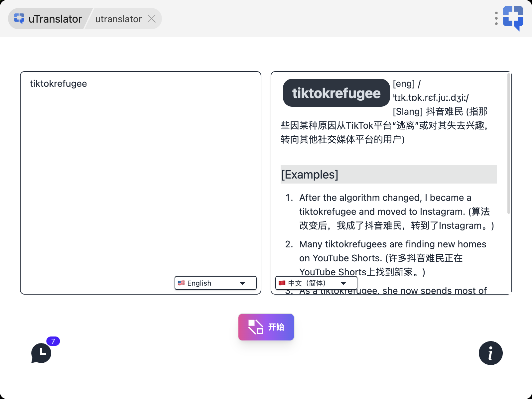Click the uTranslator icon in the tab
Screen dimensions: 532x399
19,19
